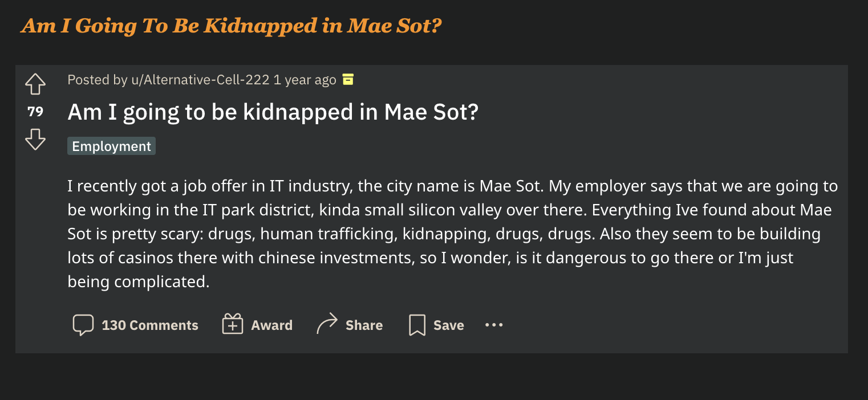The width and height of the screenshot is (868, 400).
Task: Click the Share text label
Action: click(364, 325)
